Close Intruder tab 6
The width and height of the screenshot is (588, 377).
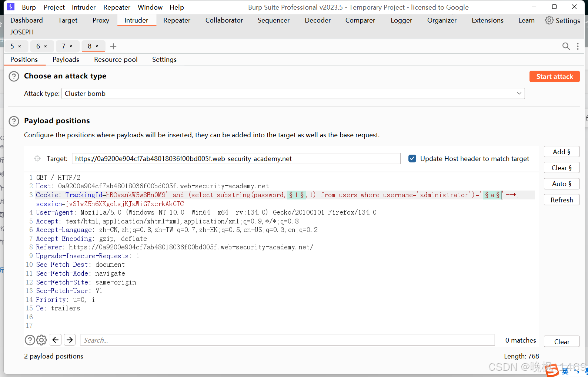tap(46, 46)
